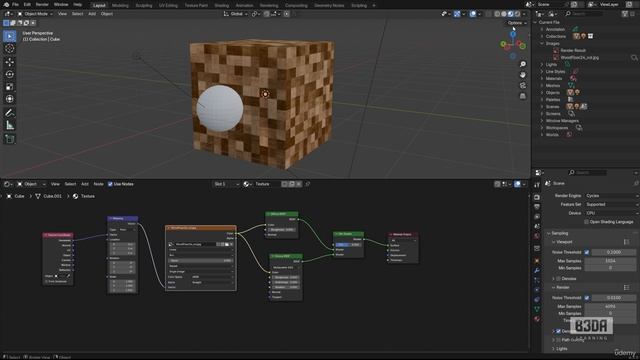Click the Blender logo menu icon
640x360 pixels.
(6, 4)
